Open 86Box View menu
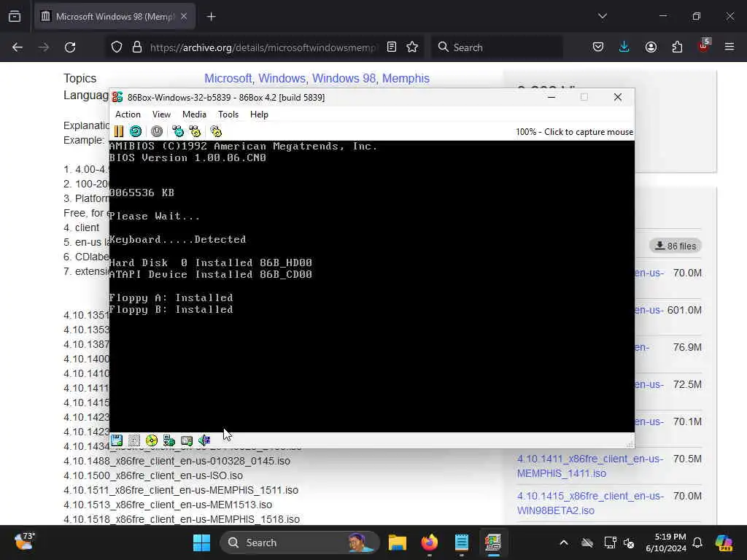This screenshot has width=747, height=560. 161,114
